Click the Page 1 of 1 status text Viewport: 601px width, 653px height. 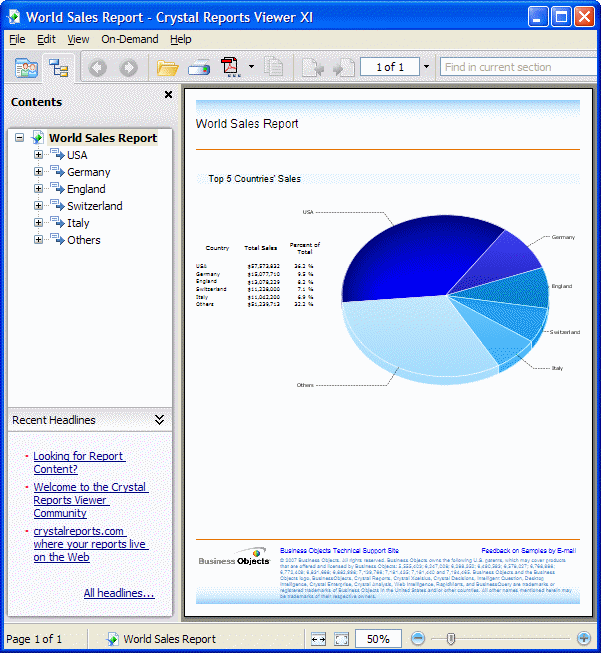[34, 639]
